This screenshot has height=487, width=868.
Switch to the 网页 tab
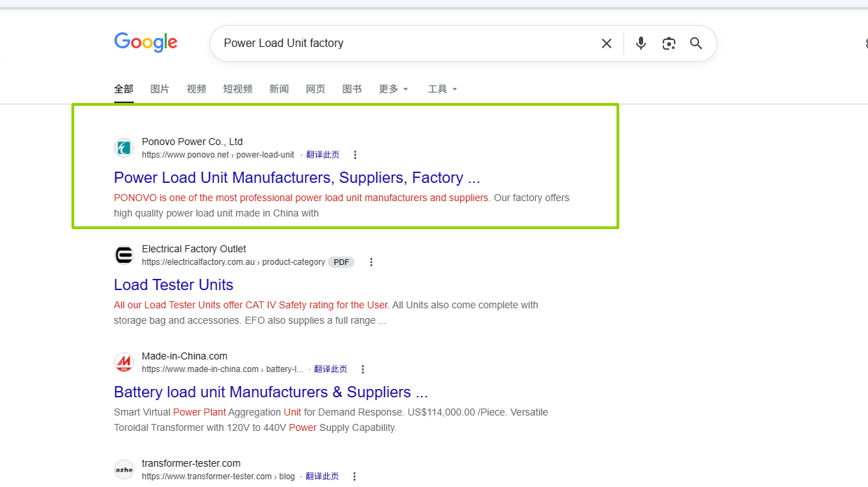(315, 89)
